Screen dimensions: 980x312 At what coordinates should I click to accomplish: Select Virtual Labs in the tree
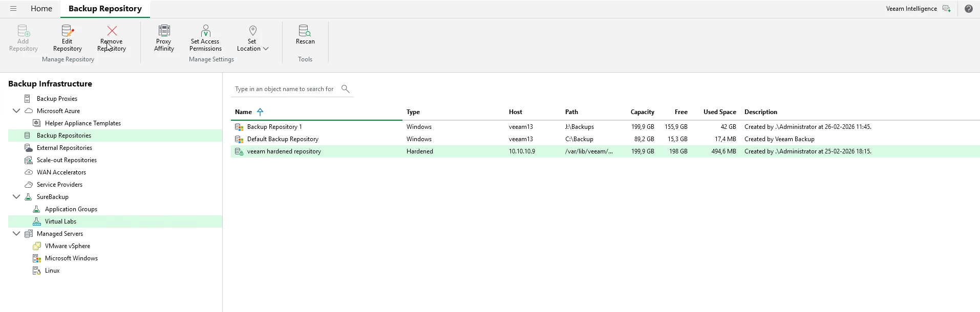pos(60,221)
